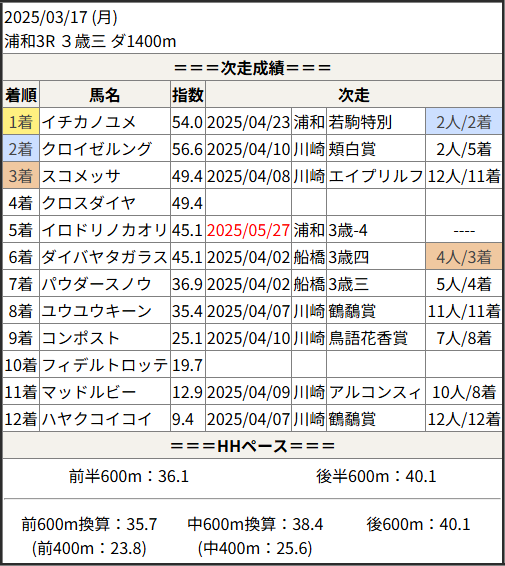
Task: Click the 鳥語花香賞 race name
Action: (x=368, y=338)
